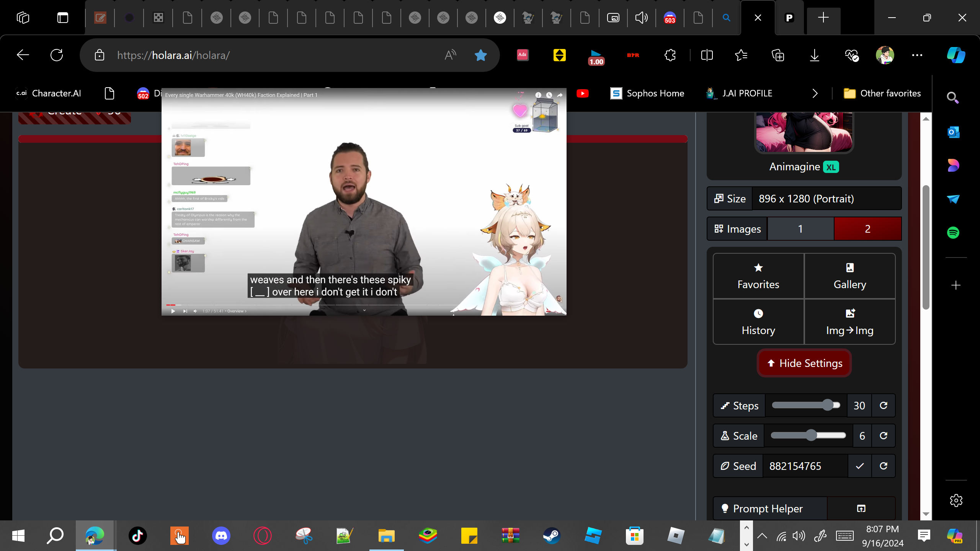The image size is (980, 551).
Task: Reset the Scale value to default
Action: coord(884,436)
